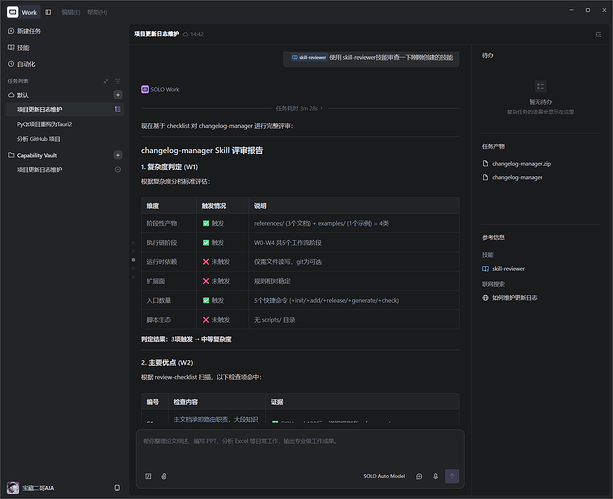
Task: Open the 编辑 menu
Action: click(x=71, y=13)
